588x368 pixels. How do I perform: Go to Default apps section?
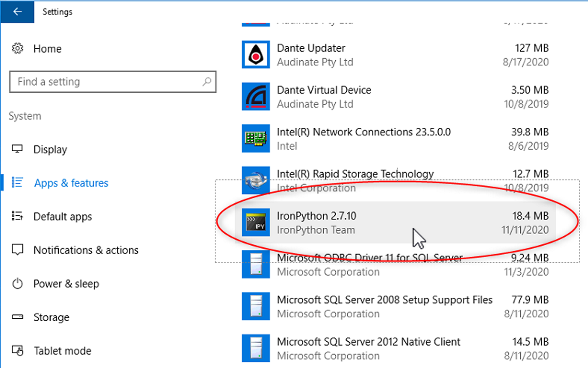[62, 217]
